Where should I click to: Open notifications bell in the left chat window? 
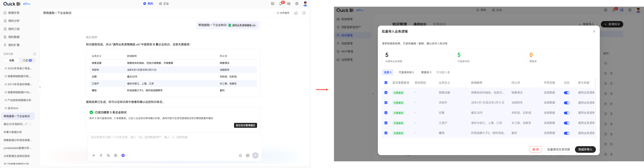click(281, 4)
